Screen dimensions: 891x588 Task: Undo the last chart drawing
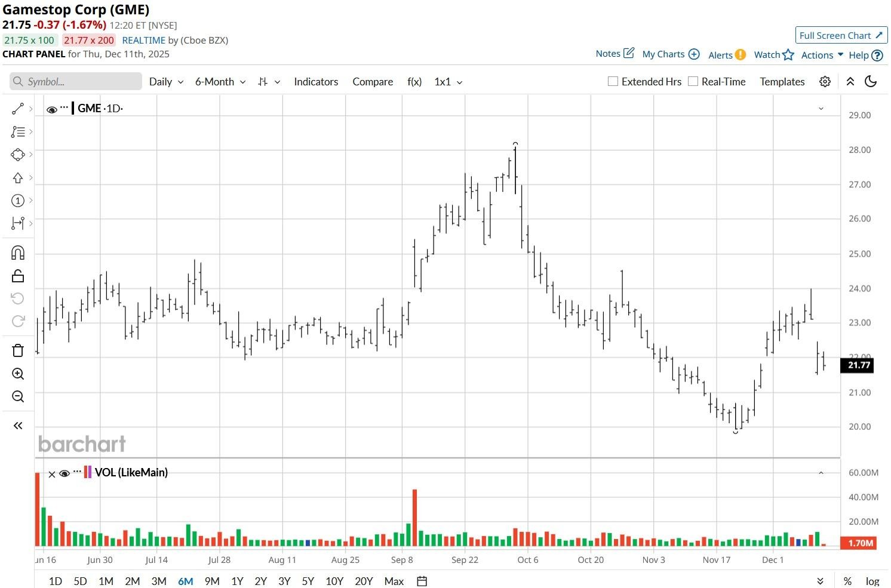pos(18,298)
